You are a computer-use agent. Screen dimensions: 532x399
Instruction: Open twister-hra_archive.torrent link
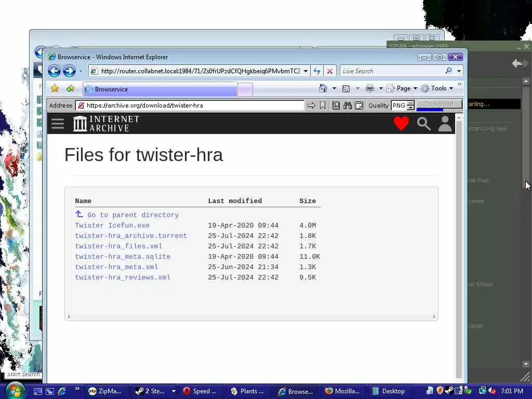pos(131,236)
